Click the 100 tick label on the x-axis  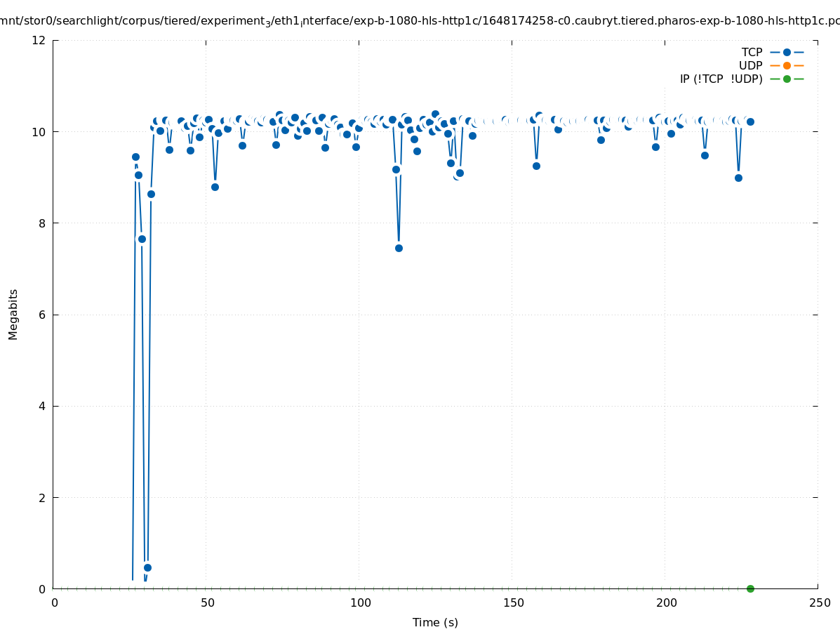pyautogui.click(x=360, y=603)
